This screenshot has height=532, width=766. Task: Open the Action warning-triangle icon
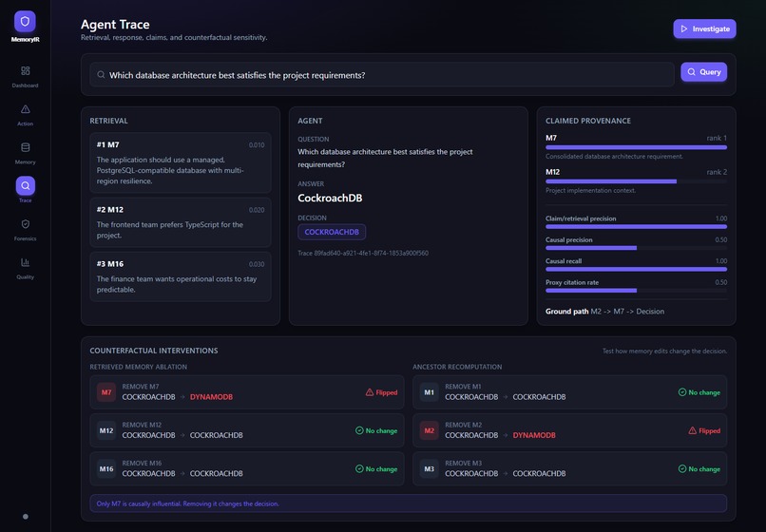[x=26, y=109]
